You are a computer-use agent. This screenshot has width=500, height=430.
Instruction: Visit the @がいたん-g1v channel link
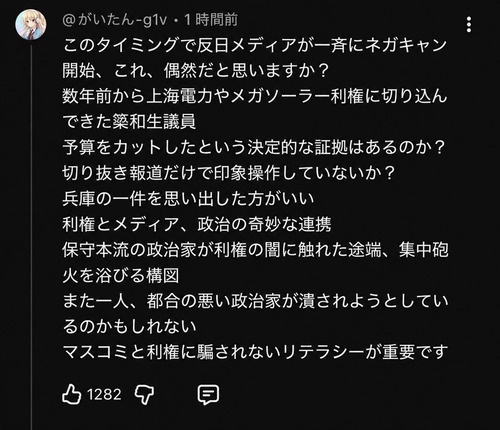coord(114,20)
